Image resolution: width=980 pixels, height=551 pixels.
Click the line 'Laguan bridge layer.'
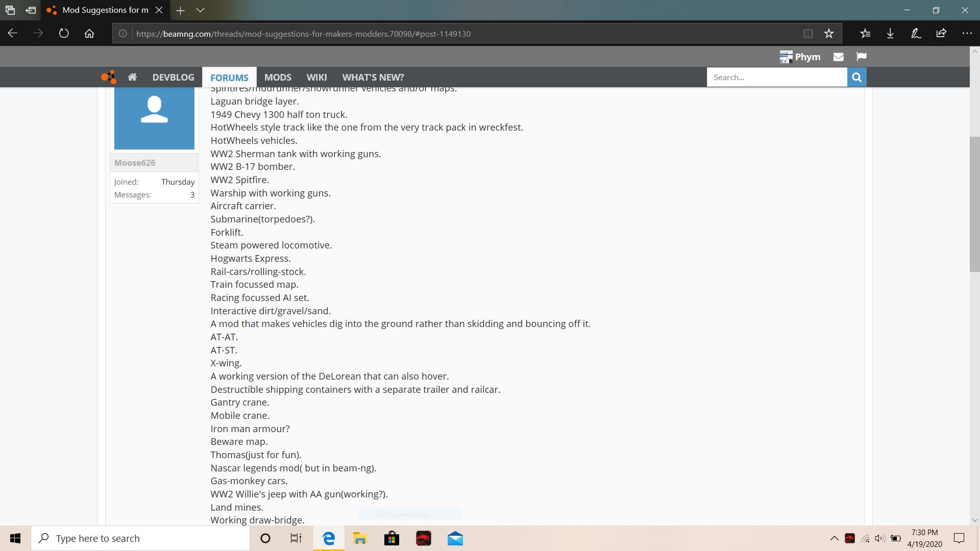pyautogui.click(x=255, y=101)
